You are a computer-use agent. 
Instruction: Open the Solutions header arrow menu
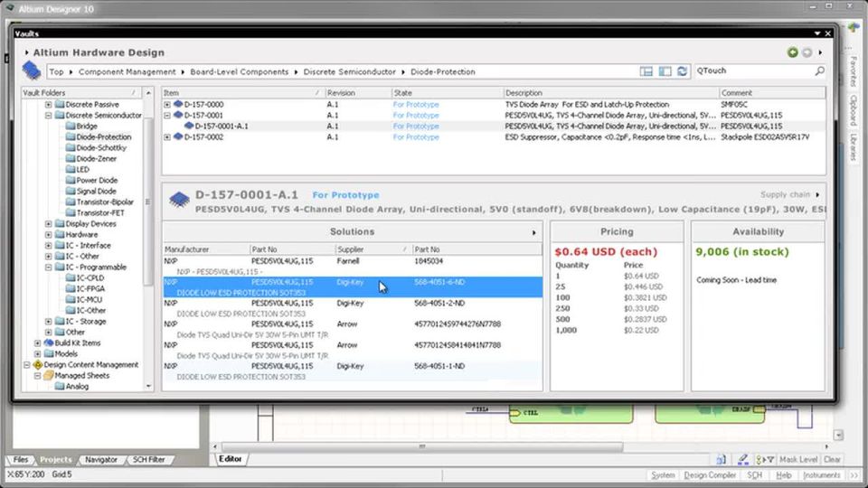[x=533, y=232]
